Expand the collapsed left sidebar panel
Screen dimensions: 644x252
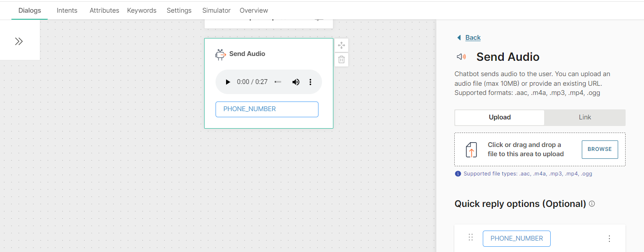pos(19,42)
